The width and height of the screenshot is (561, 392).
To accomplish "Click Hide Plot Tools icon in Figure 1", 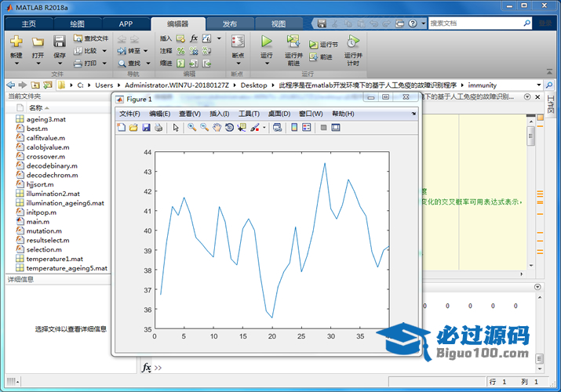I will [323, 128].
